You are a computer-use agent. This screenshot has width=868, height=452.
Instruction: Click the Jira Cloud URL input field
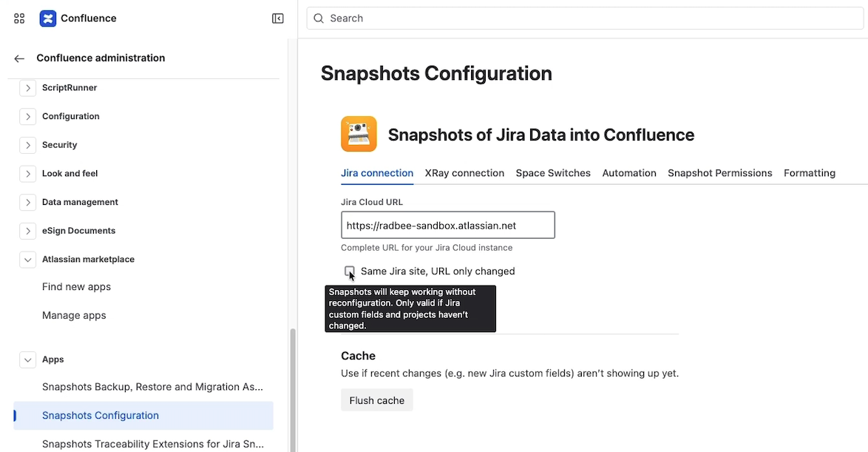(448, 226)
